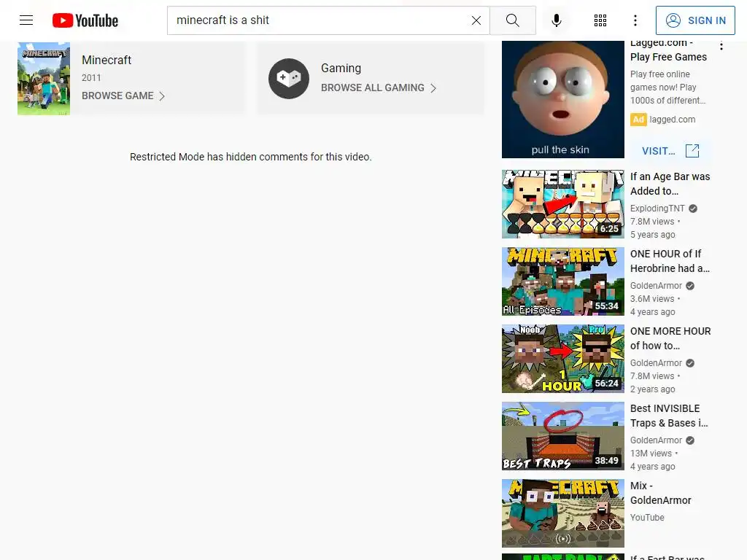Open the settings three-dot menu
Image resolution: width=747 pixels, height=560 pixels.
click(x=635, y=20)
